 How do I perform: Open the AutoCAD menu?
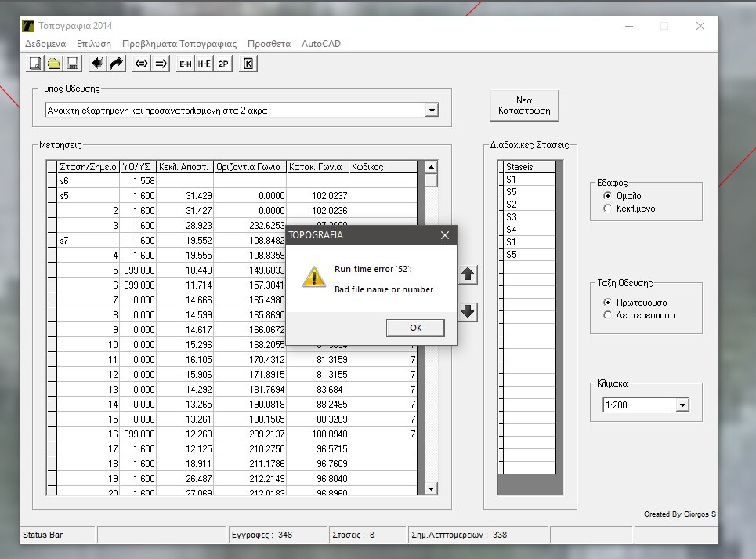(321, 43)
